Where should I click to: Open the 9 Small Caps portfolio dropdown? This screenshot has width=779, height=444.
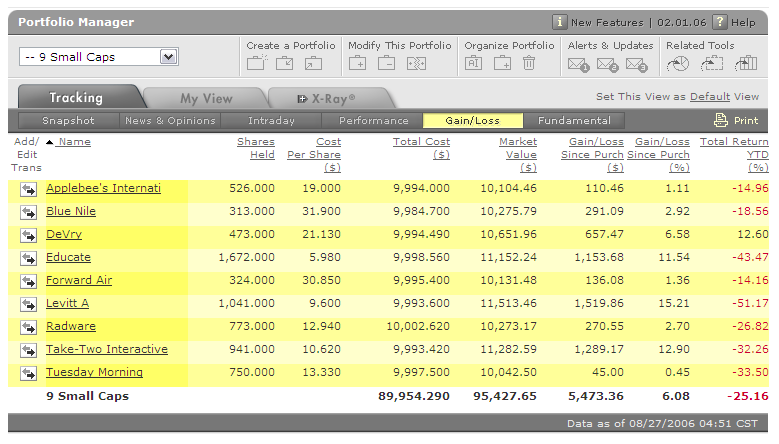point(168,57)
